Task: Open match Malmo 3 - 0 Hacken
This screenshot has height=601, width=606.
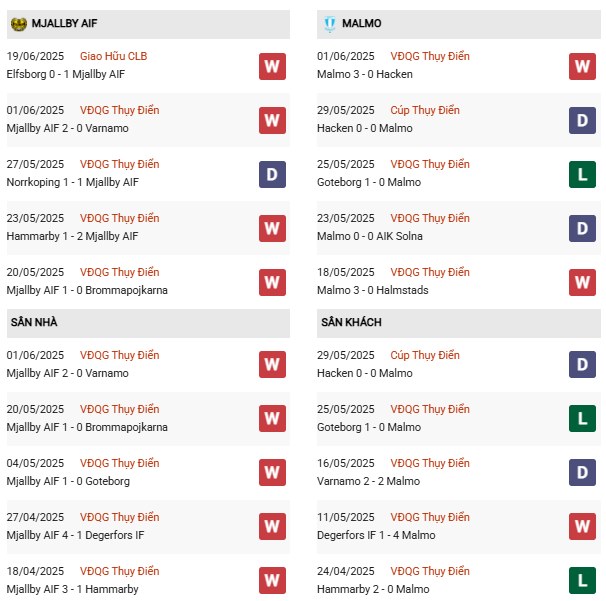Action: [364, 74]
